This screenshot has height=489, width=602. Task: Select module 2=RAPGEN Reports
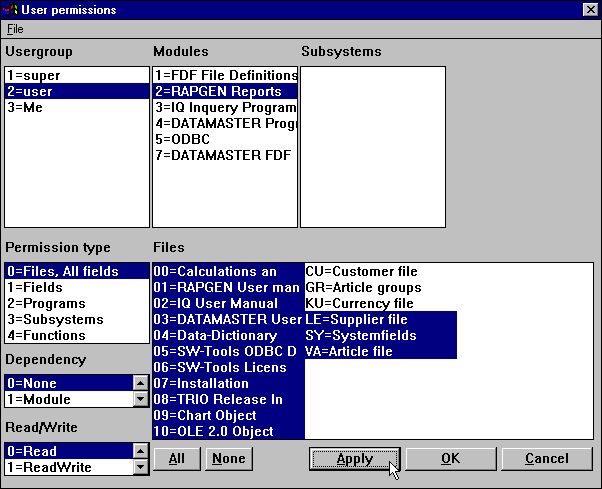[x=225, y=91]
